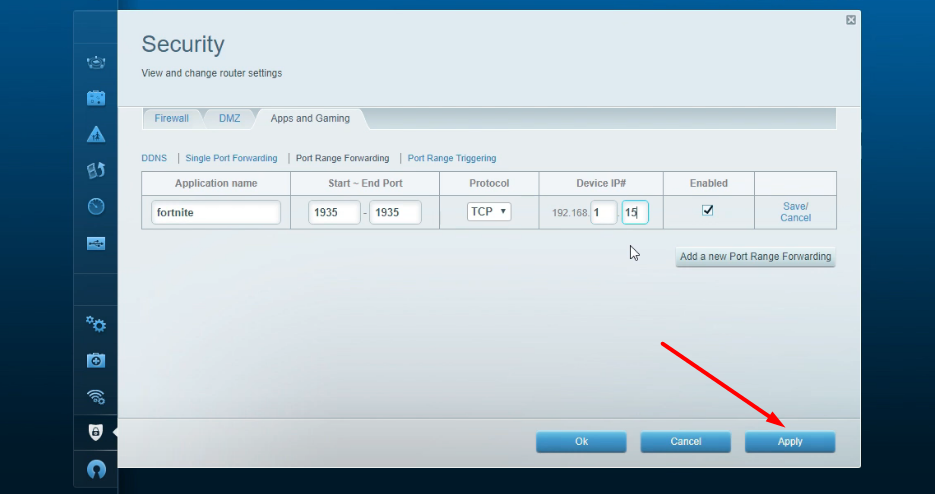Open External Storage USB drive icon
This screenshot has height=494, width=935.
[96, 243]
